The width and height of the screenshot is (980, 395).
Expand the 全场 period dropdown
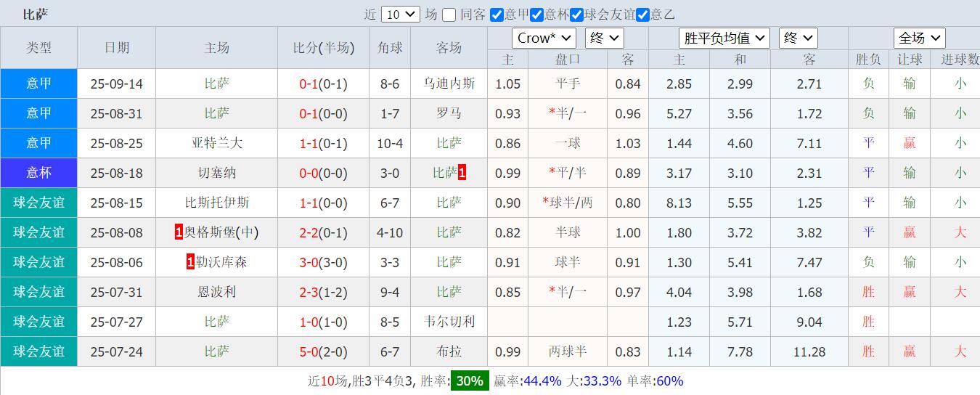coord(919,38)
